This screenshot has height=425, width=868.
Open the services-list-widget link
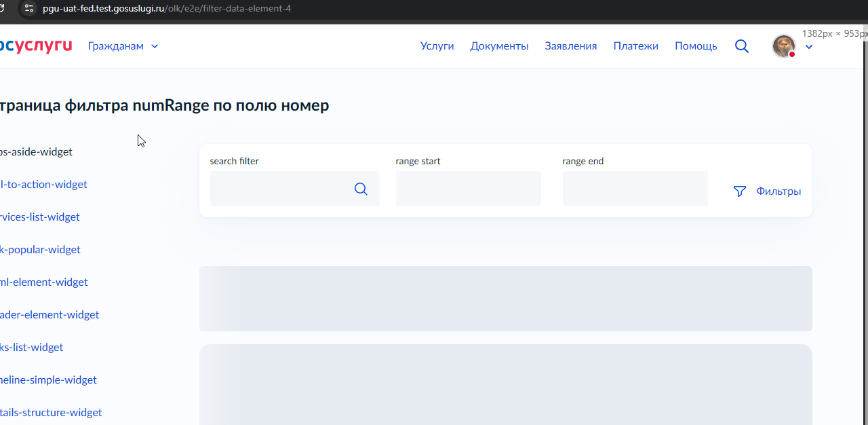[x=40, y=217]
